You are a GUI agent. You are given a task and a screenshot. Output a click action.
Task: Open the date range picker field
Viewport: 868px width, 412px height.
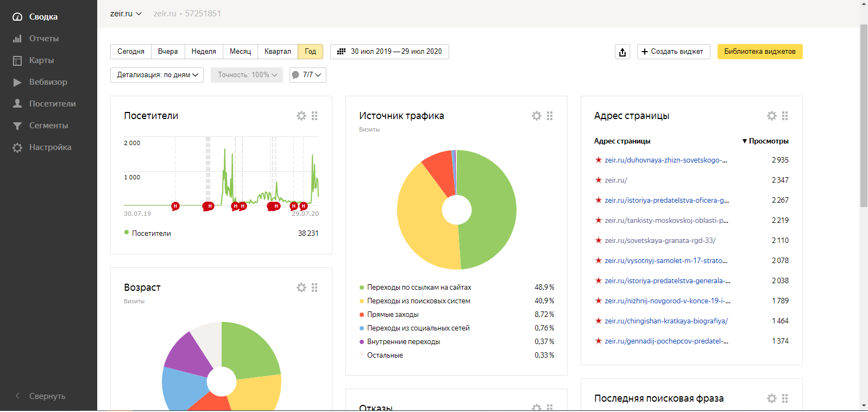tap(389, 52)
